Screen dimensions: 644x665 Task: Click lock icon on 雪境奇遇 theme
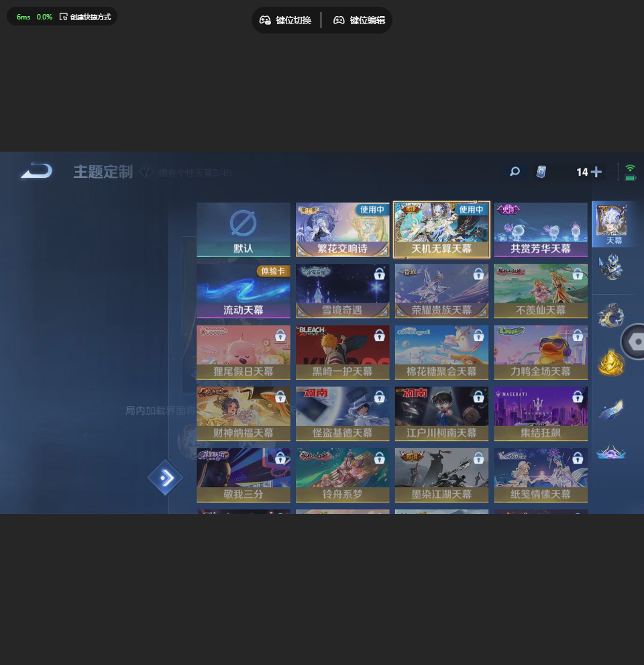pos(379,274)
